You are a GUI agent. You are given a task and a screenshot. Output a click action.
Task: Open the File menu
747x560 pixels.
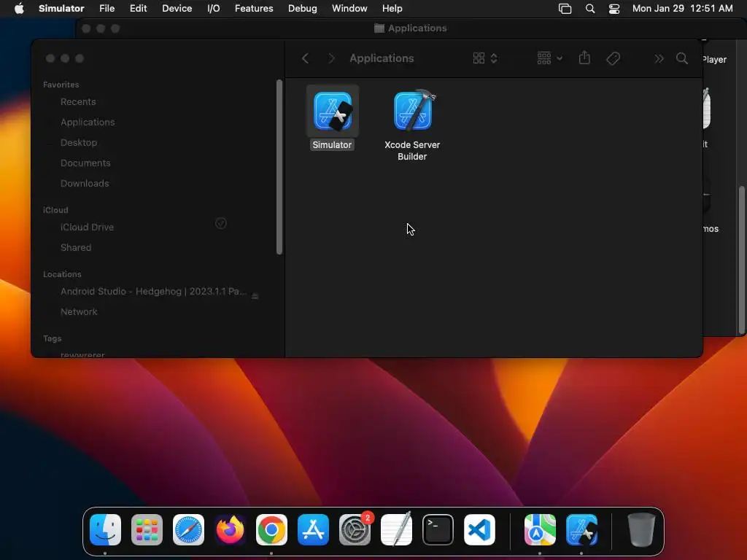click(107, 9)
